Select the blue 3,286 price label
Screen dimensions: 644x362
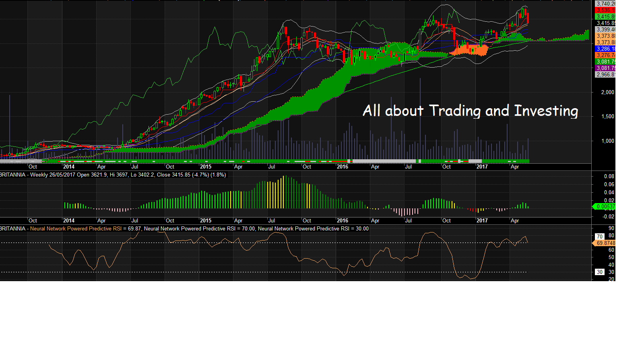click(x=605, y=49)
